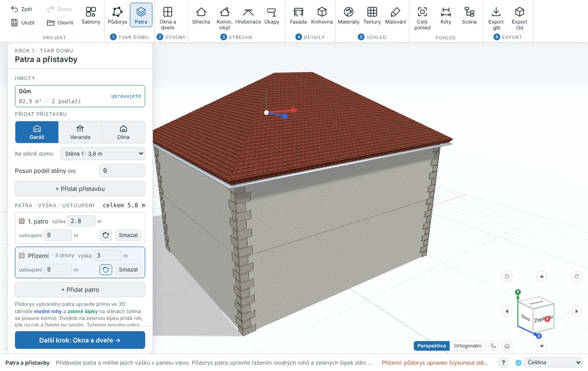Image resolution: width=588 pixels, height=371 pixels.
Task: Open the Hřebenáče ridge tiles tool
Action: coord(248,15)
